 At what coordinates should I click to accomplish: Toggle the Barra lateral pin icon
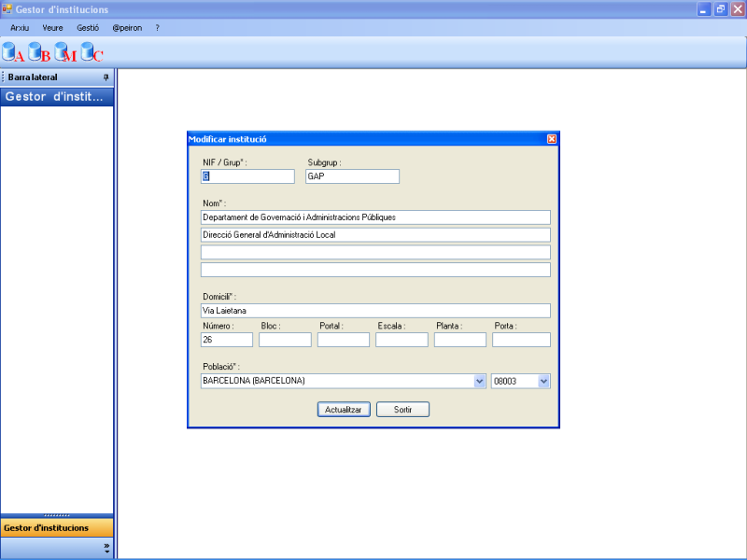click(106, 77)
